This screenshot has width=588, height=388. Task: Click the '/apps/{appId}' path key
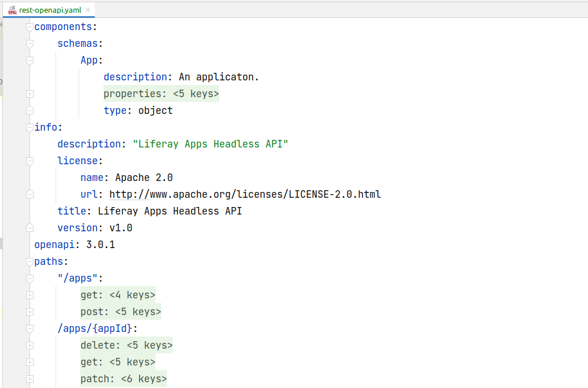tap(95, 328)
